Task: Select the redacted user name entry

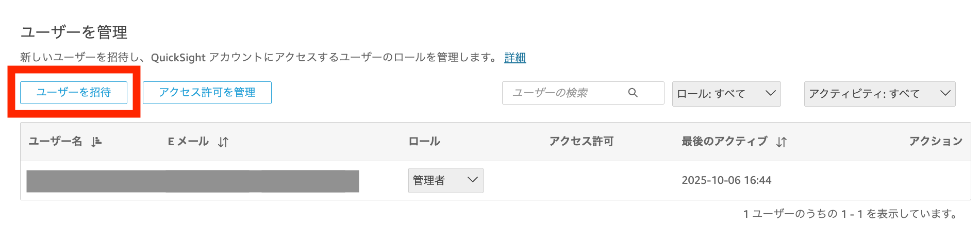Action: pos(96,181)
